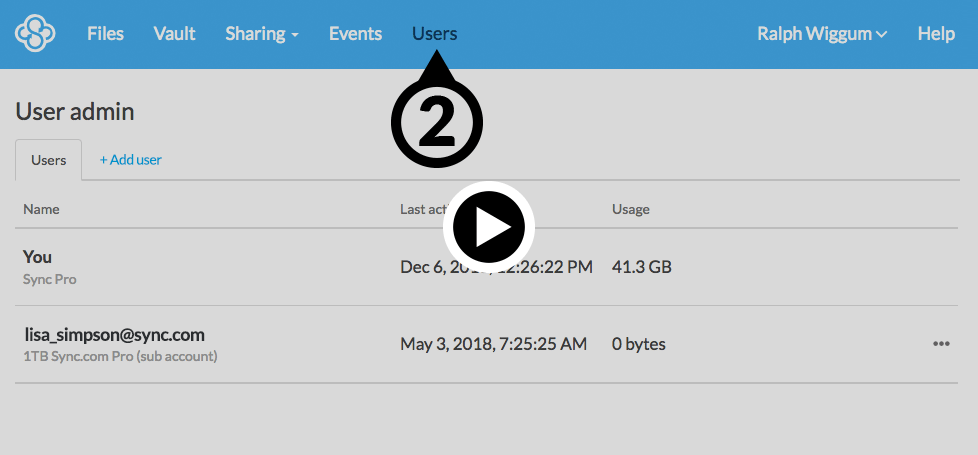Switch to the Users tab
The image size is (978, 455).
[49, 160]
